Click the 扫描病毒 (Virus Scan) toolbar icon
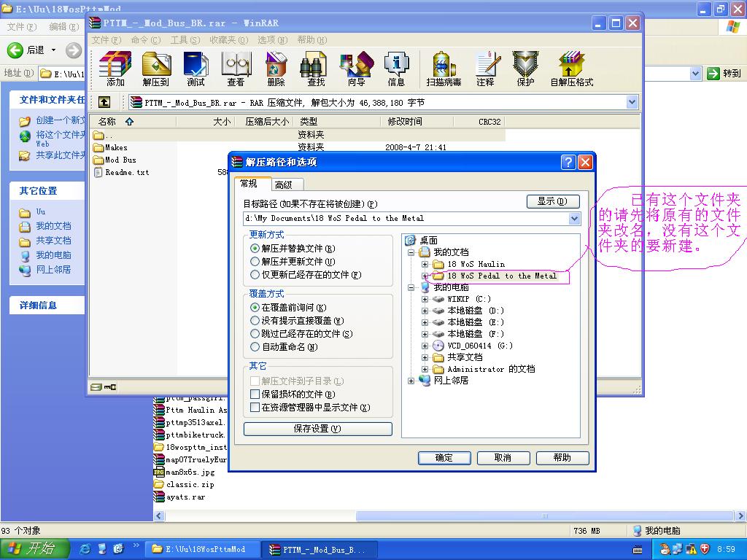The image size is (747, 560). point(444,69)
